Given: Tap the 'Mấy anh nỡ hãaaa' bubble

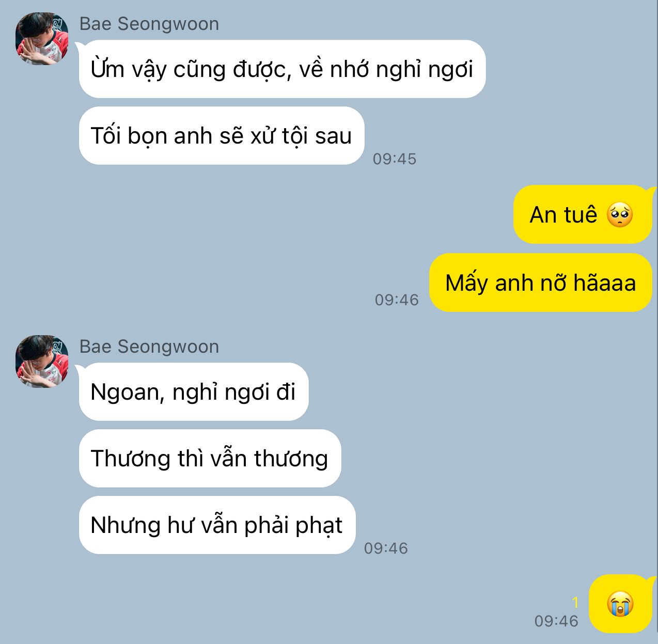Looking at the screenshot, I should [541, 282].
